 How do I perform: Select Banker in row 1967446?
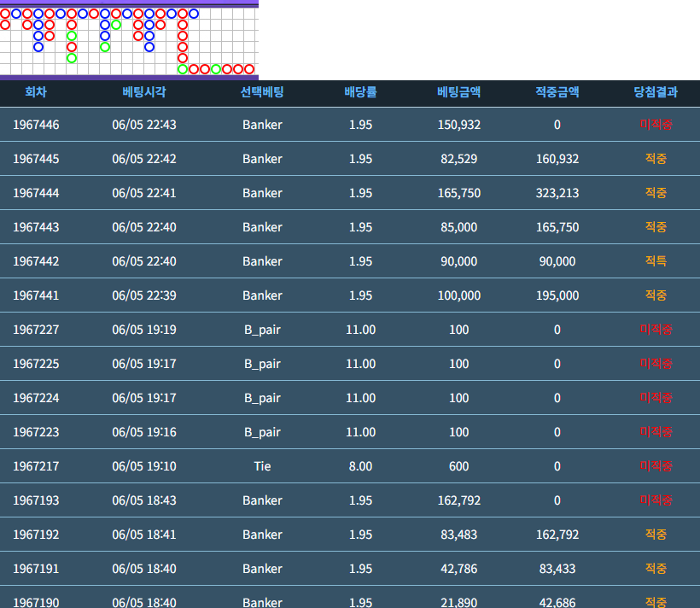pos(262,125)
